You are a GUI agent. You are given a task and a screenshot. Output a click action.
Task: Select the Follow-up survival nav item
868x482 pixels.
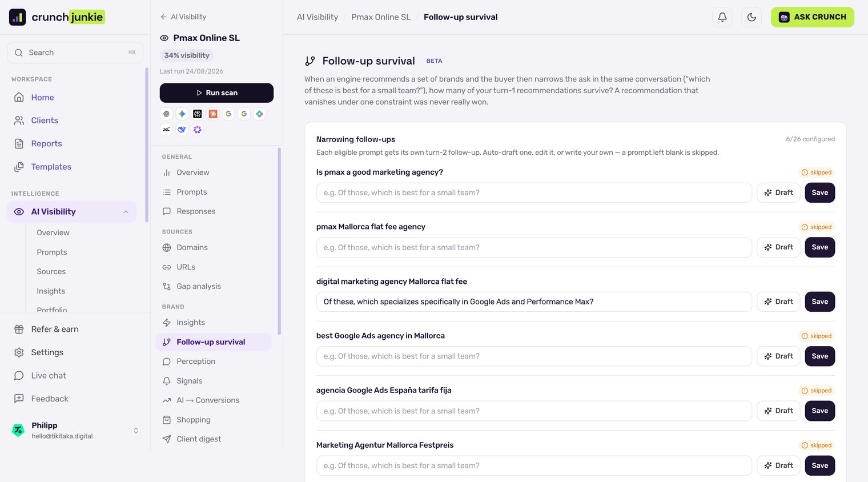click(x=213, y=342)
